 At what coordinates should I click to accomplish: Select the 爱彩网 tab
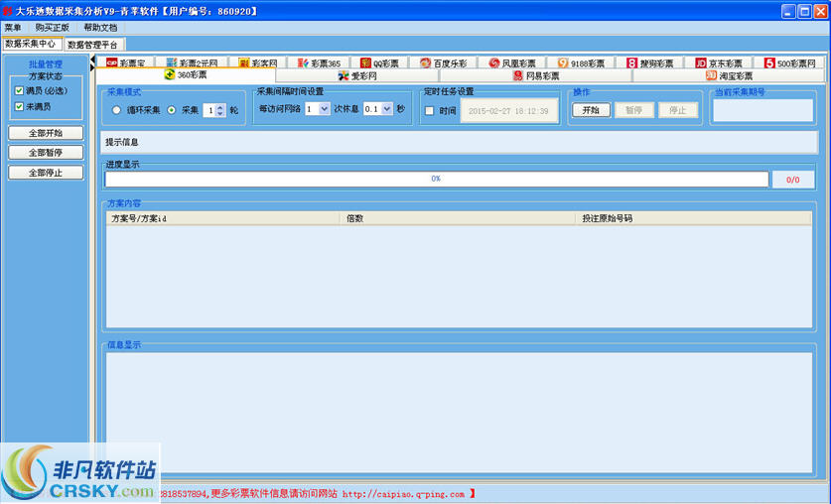click(357, 75)
